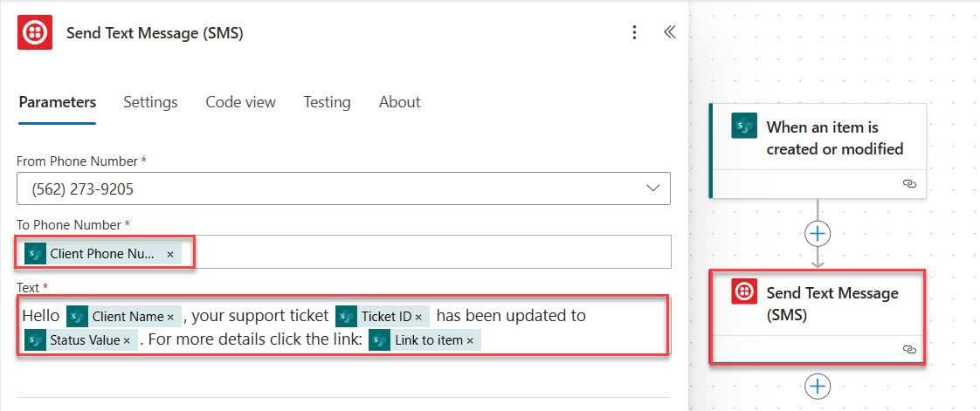This screenshot has height=411, width=980.
Task: Switch to the Parameters tab
Action: click(x=58, y=102)
